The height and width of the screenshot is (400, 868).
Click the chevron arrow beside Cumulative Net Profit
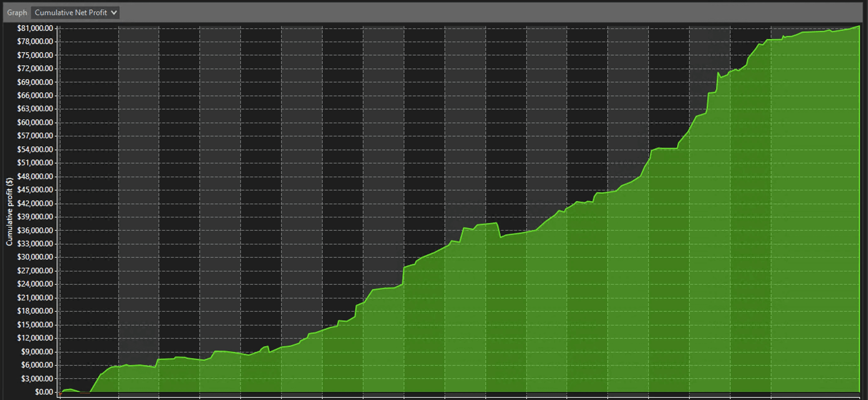(114, 13)
